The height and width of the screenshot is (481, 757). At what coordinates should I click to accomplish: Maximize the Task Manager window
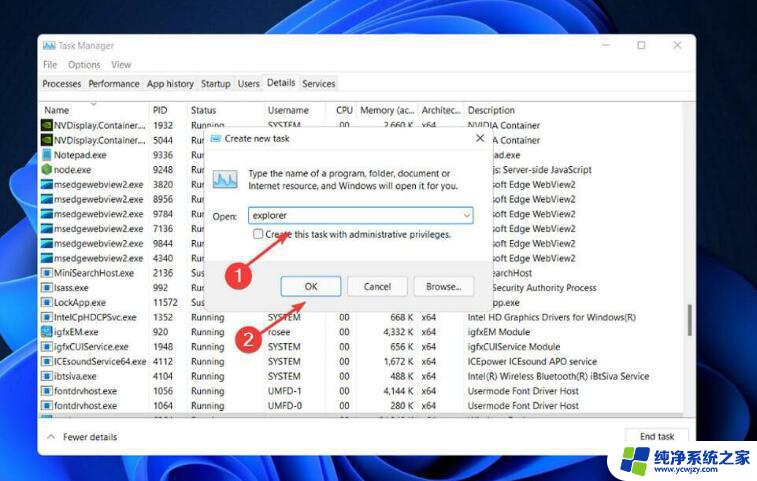(641, 45)
